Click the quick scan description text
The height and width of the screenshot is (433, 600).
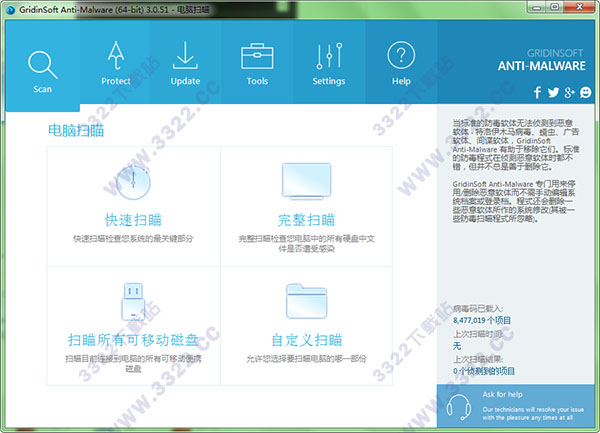point(133,239)
